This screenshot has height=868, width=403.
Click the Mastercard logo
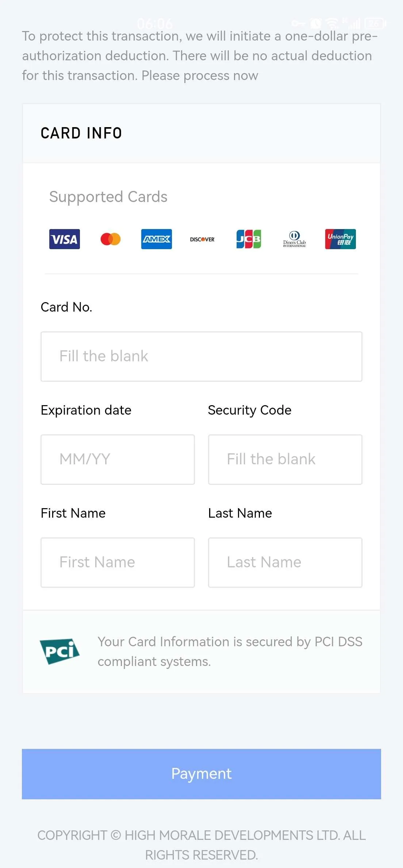pyautogui.click(x=111, y=239)
